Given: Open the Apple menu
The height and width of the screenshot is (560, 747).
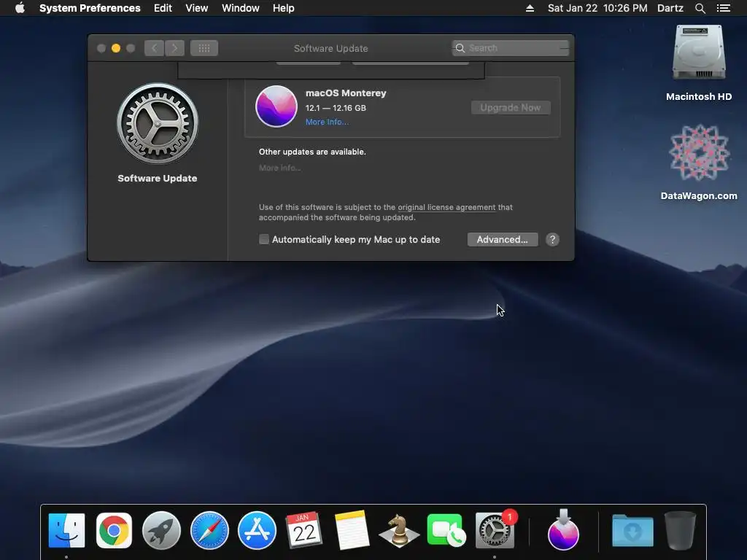Looking at the screenshot, I should pos(20,8).
